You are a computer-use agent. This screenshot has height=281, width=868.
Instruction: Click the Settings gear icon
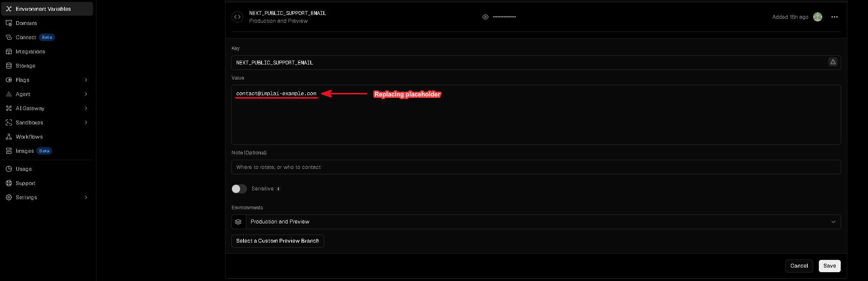[9, 197]
